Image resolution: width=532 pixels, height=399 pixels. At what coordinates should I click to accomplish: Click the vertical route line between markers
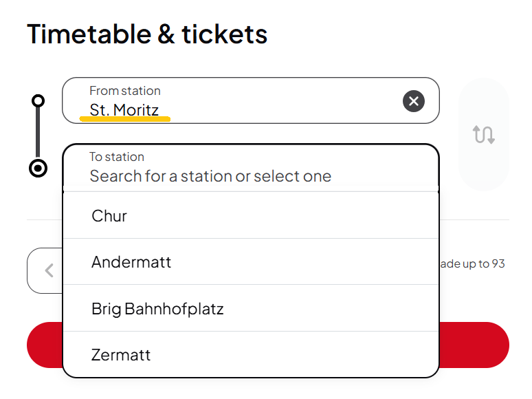[38, 133]
